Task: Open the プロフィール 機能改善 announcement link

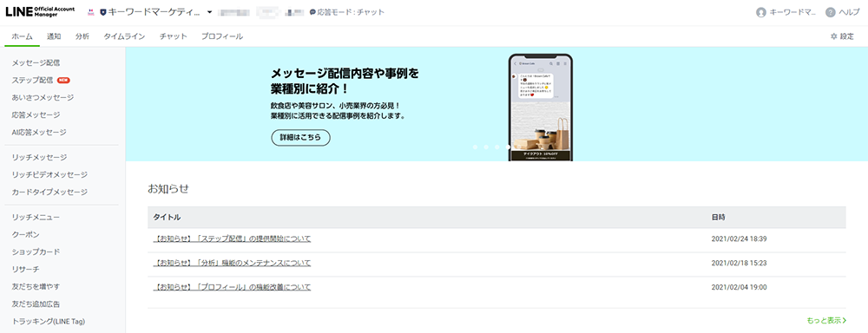Action: coord(232,287)
